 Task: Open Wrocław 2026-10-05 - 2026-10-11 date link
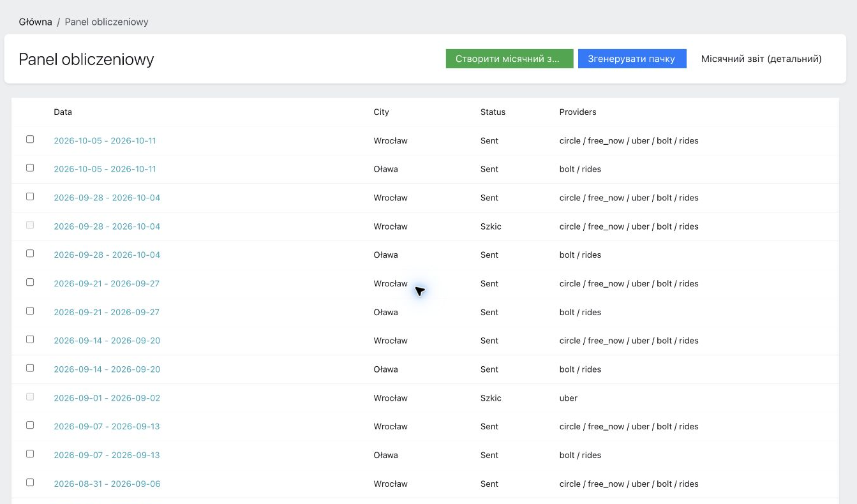(x=105, y=140)
